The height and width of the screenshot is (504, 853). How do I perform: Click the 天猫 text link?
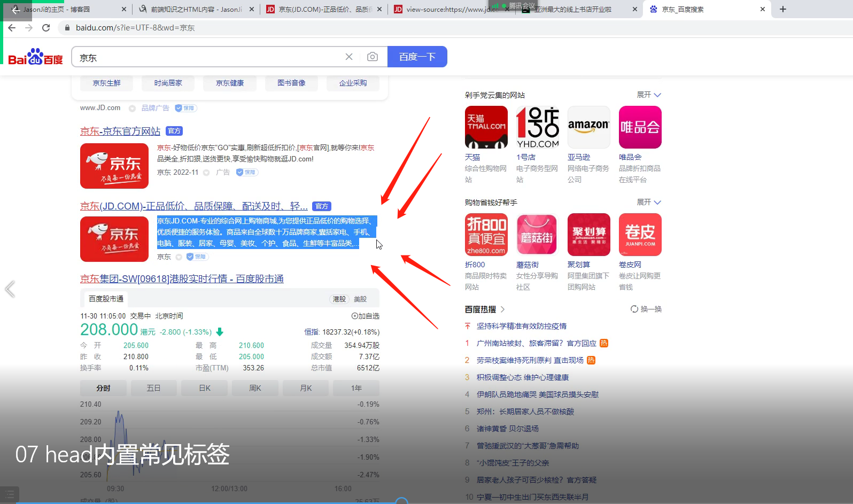(x=472, y=157)
